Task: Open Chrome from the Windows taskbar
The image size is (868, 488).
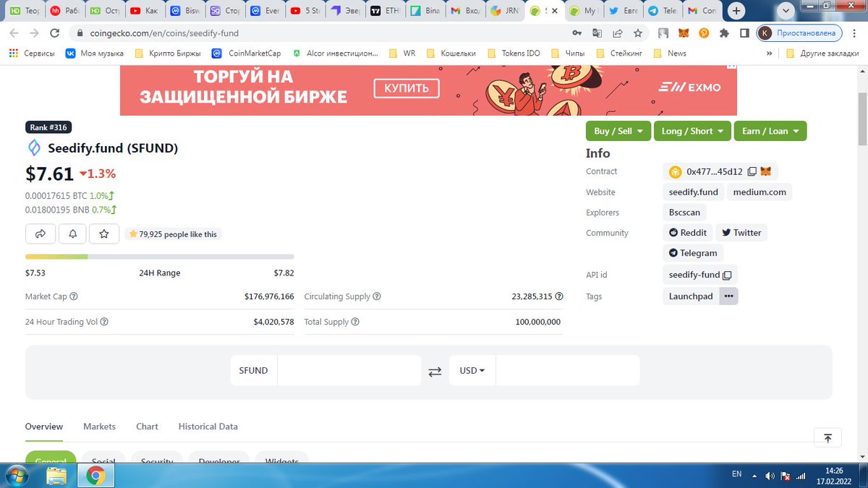Action: point(95,476)
